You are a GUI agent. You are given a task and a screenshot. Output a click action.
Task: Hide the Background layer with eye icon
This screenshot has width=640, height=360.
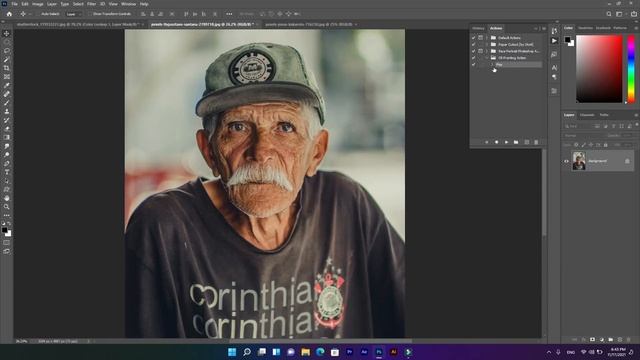click(x=566, y=161)
